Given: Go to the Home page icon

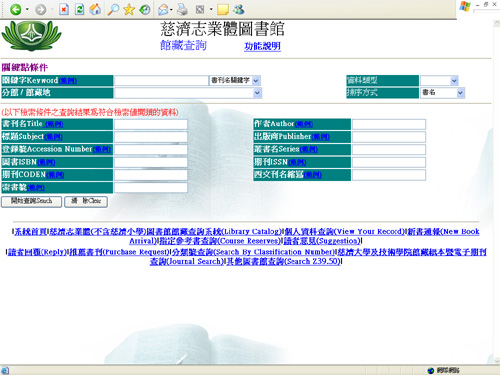Looking at the screenshot, I should (95, 9).
